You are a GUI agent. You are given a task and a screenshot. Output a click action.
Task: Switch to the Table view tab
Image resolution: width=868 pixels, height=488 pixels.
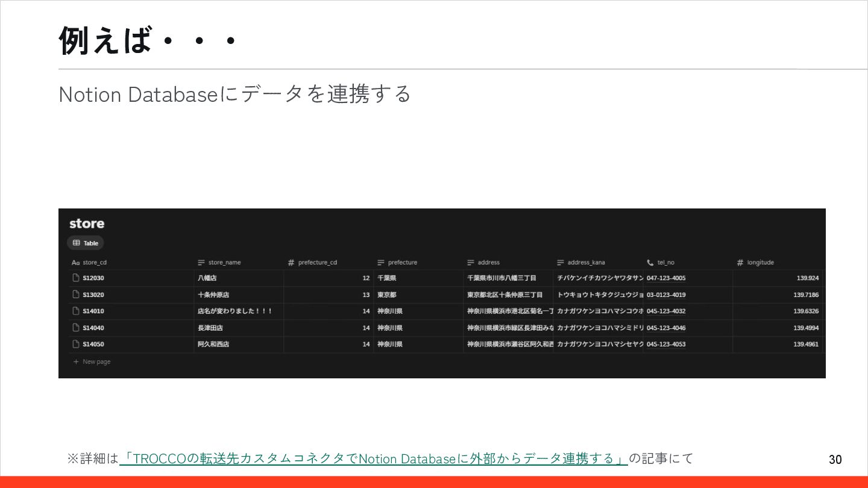coord(85,243)
